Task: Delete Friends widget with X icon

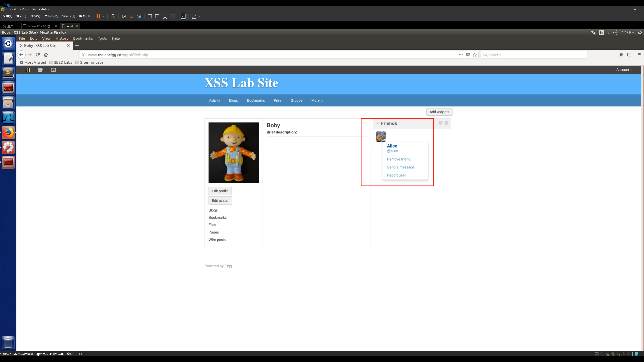Action: click(x=446, y=123)
